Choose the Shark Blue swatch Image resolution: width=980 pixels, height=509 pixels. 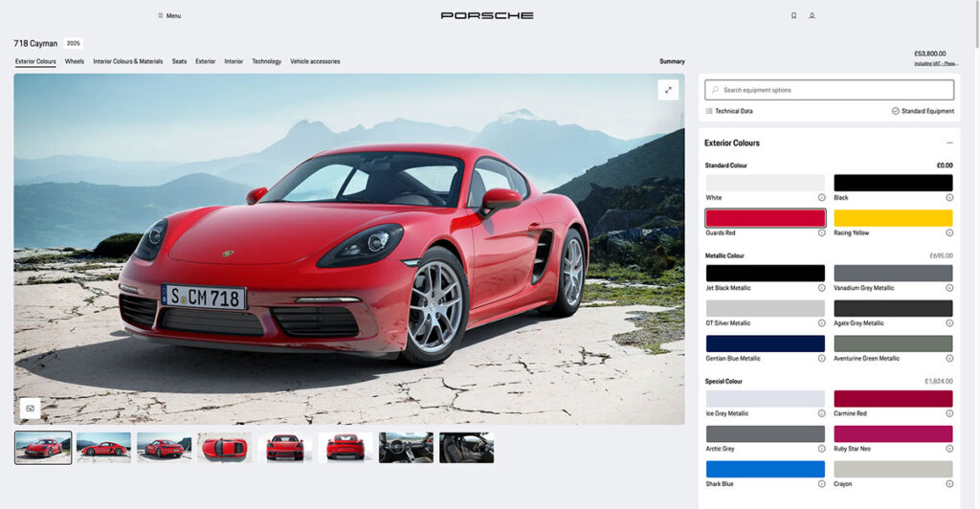(766, 469)
